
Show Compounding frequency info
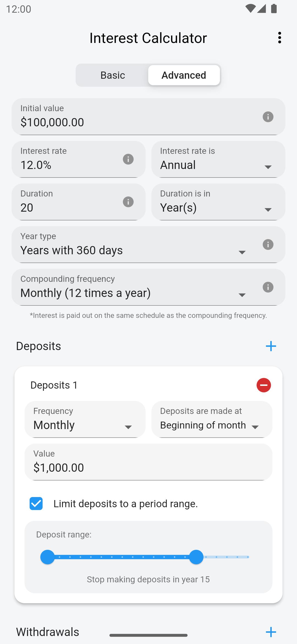tap(268, 287)
